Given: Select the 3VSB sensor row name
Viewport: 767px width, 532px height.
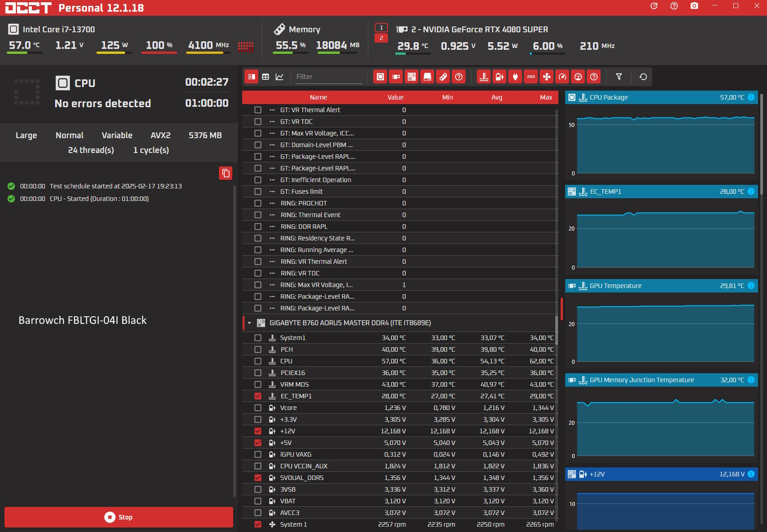Looking at the screenshot, I should click(x=288, y=489).
